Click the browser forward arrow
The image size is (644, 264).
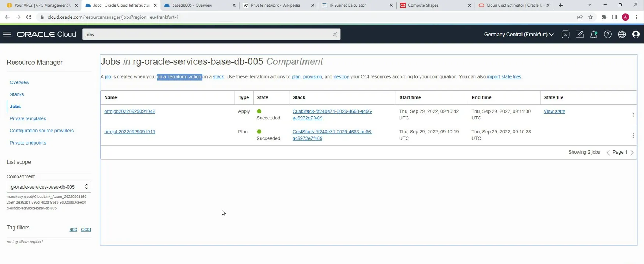point(18,17)
